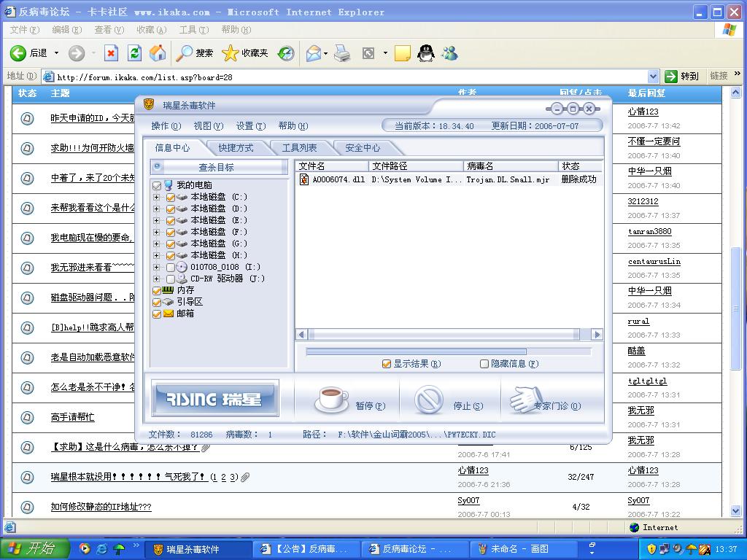Open Messenger people icon in IE toolbar
Image resolution: width=747 pixels, height=560 pixels.
point(449,52)
